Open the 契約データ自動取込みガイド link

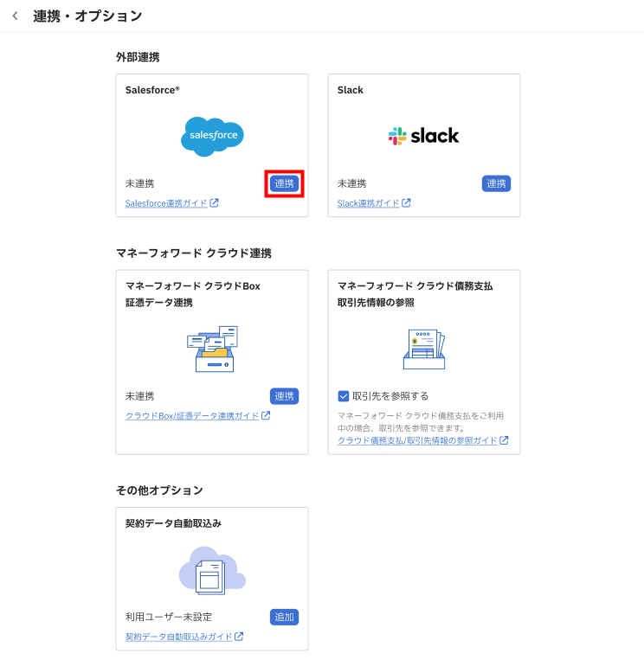pyautogui.click(x=178, y=637)
